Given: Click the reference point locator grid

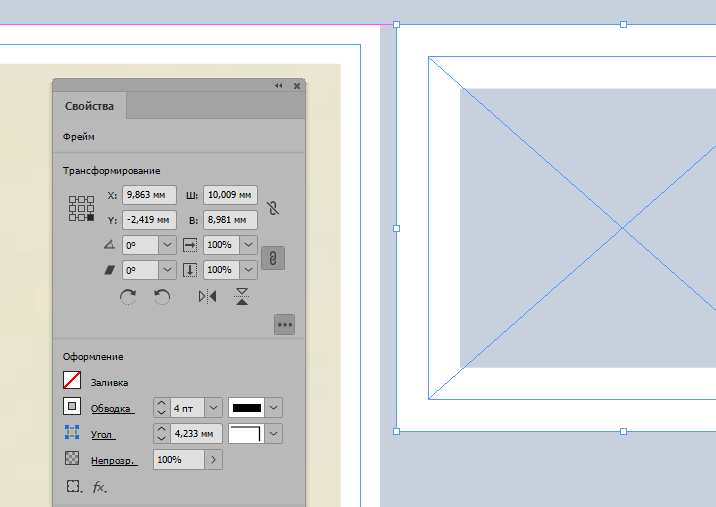Looking at the screenshot, I should tap(81, 208).
